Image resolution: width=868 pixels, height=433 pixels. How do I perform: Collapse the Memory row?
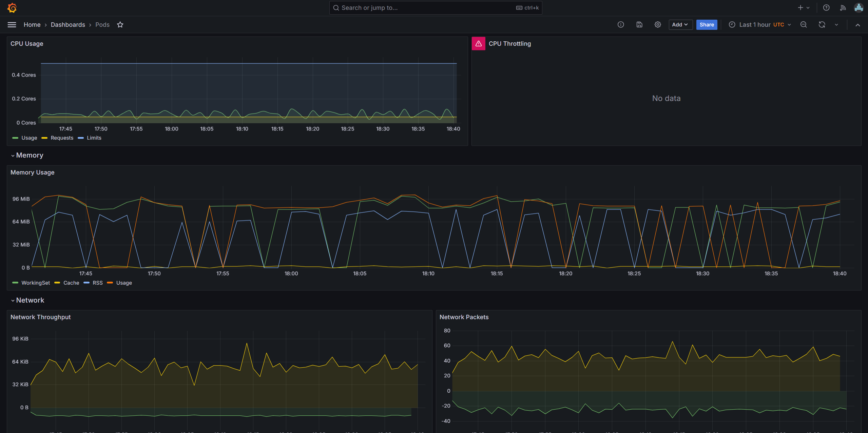27,155
